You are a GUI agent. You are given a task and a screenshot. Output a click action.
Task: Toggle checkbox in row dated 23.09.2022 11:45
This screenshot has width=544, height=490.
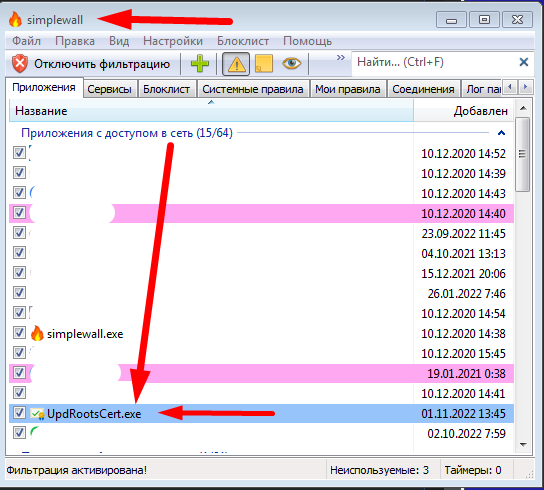[19, 233]
